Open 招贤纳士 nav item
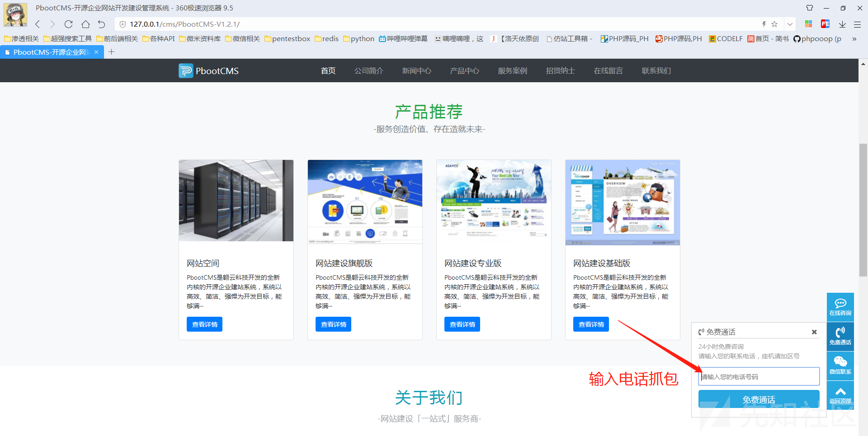The width and height of the screenshot is (868, 436). pyautogui.click(x=561, y=71)
